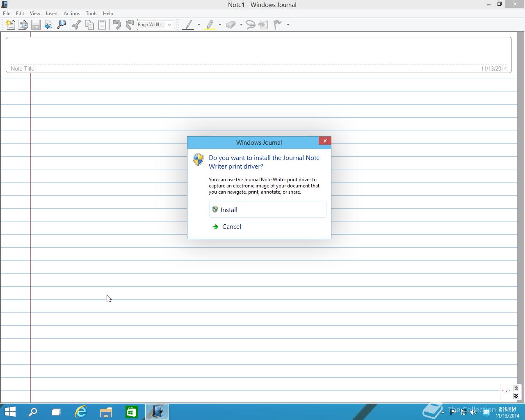Open the Actions menu
This screenshot has width=525, height=420.
point(72,14)
